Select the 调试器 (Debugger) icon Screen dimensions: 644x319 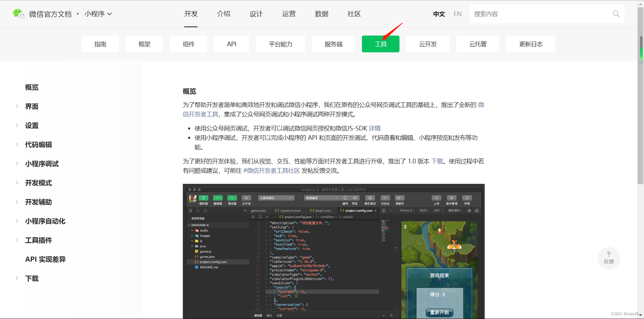[x=232, y=198]
